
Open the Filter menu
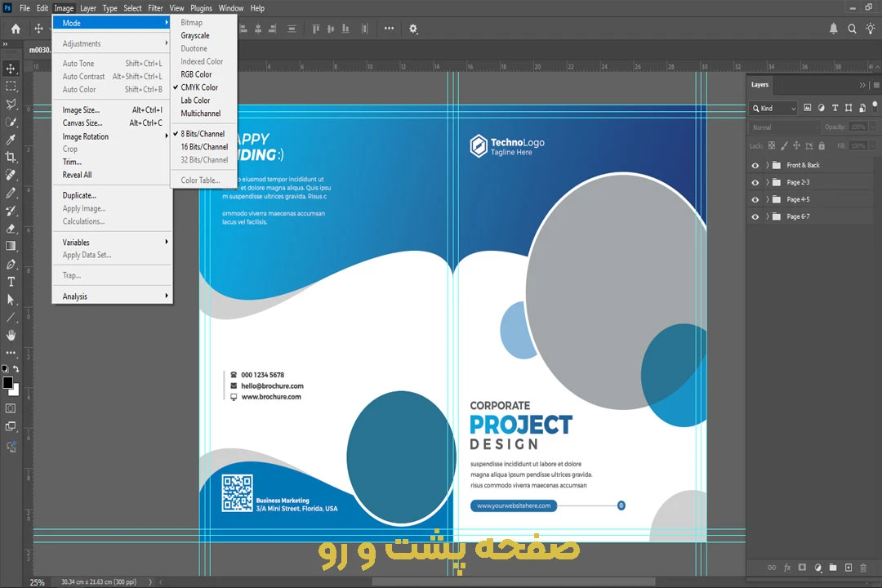[x=155, y=8]
